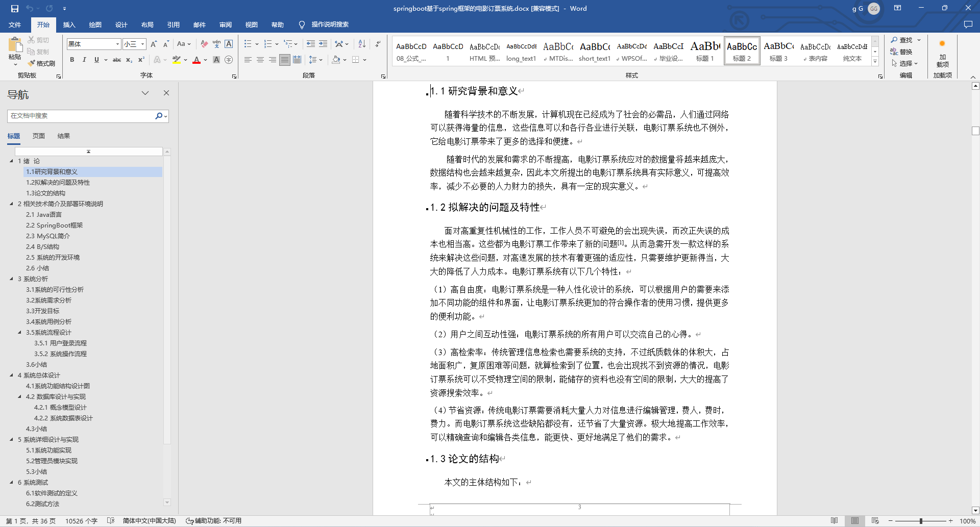Screen dimensions: 980x527
Task: Click the Add-ins (加载项) icon
Action: point(942,53)
